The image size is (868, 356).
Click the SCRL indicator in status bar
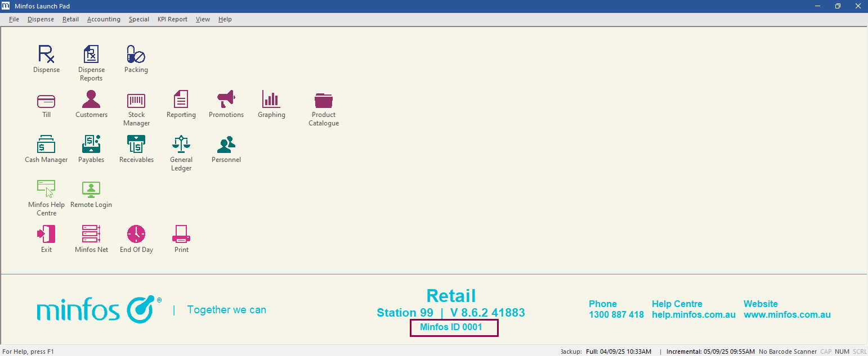860,352
